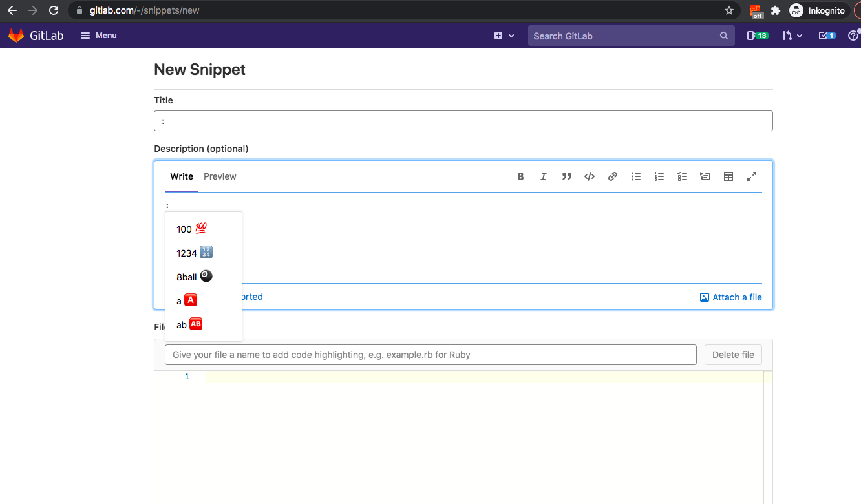861x504 pixels.
Task: Insert inline code formatting
Action: pyautogui.click(x=590, y=176)
